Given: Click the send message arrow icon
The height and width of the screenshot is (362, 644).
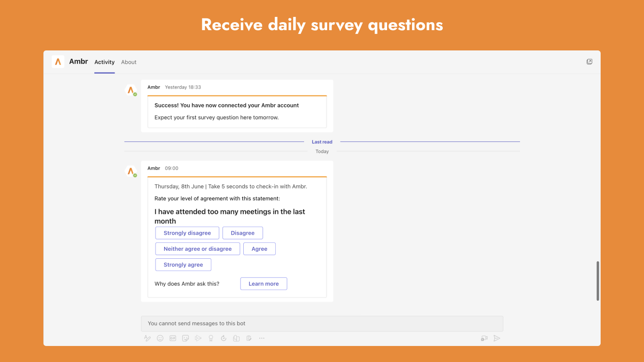Looking at the screenshot, I should tap(496, 338).
